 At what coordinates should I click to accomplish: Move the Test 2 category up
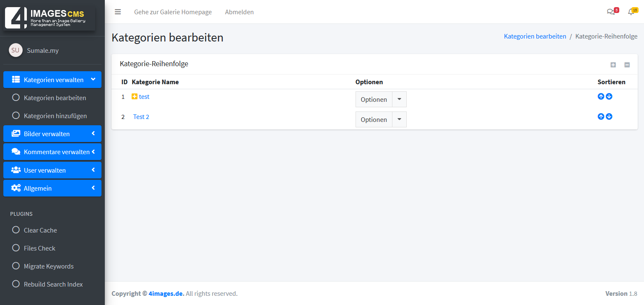pos(601,116)
